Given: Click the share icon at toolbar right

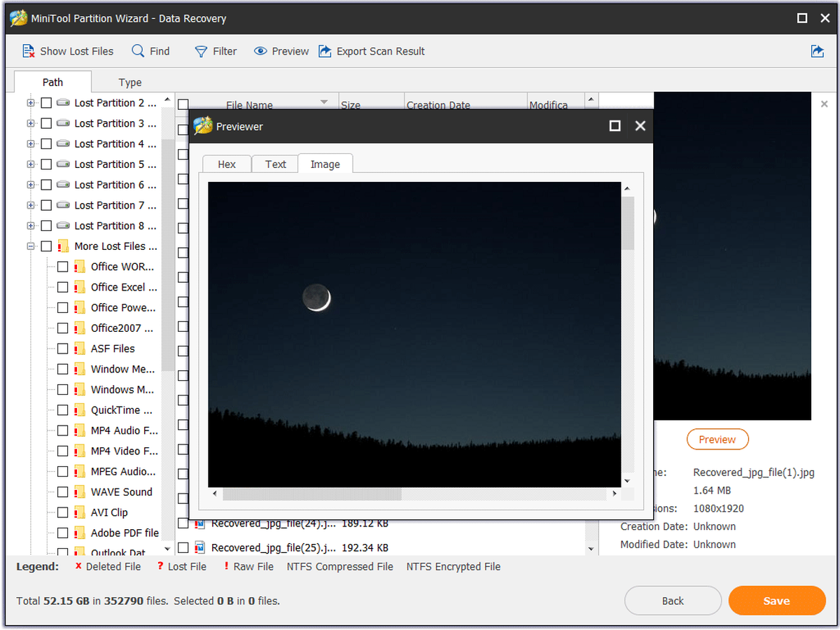Looking at the screenshot, I should pyautogui.click(x=817, y=51).
